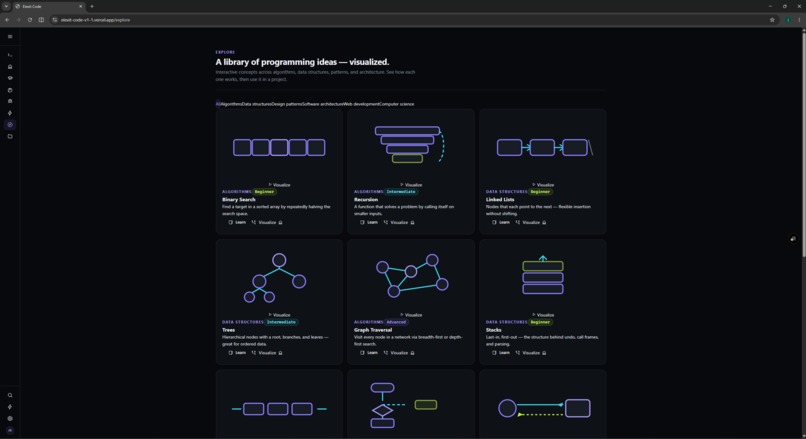Image resolution: width=806 pixels, height=439 pixels.
Task: Open a new browser tab with plus button
Action: pos(91,6)
